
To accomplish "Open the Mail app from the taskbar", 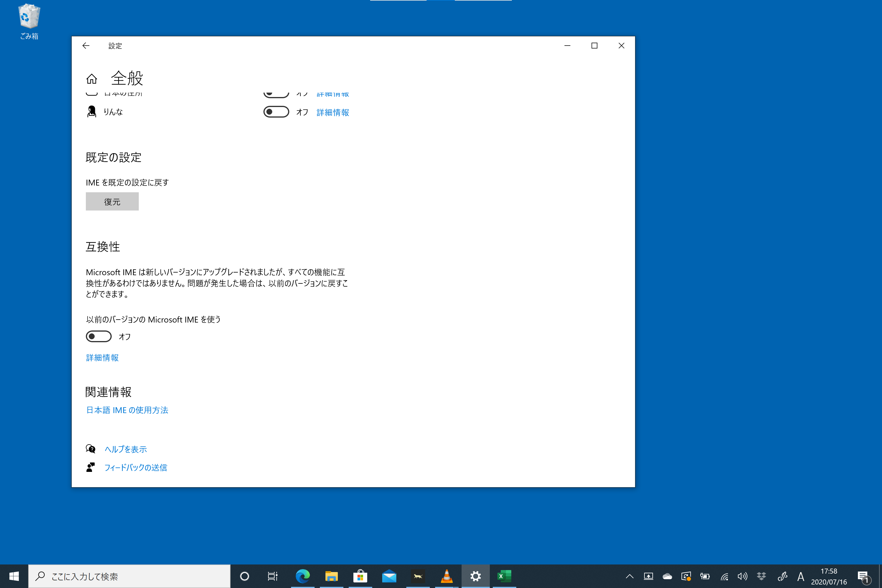I will 390,576.
